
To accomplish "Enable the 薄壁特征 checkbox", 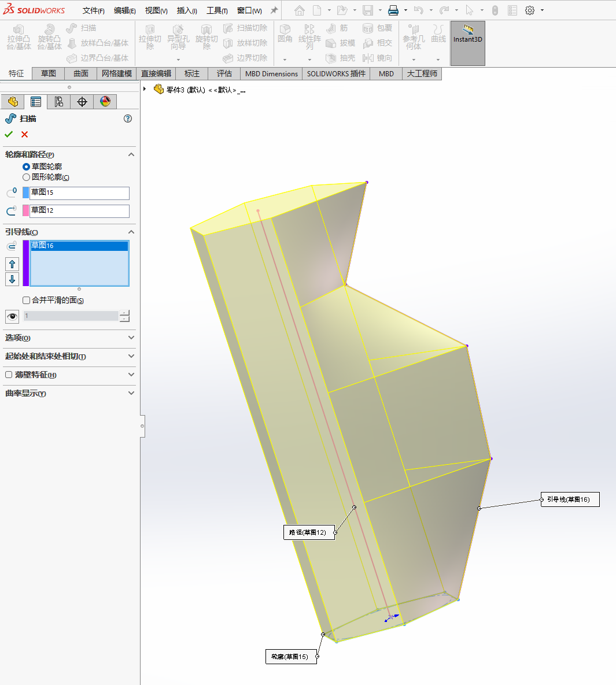I will [9, 375].
